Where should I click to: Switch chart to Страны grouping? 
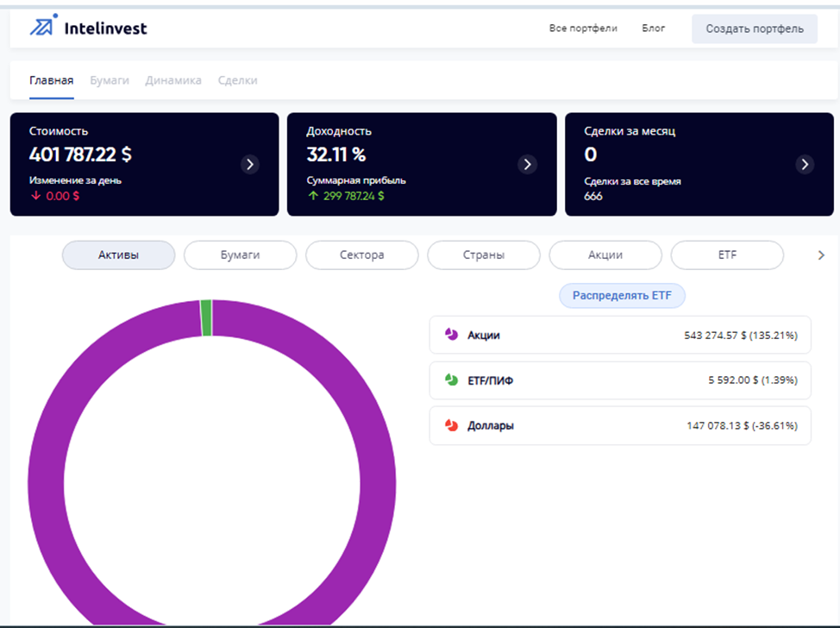(483, 255)
